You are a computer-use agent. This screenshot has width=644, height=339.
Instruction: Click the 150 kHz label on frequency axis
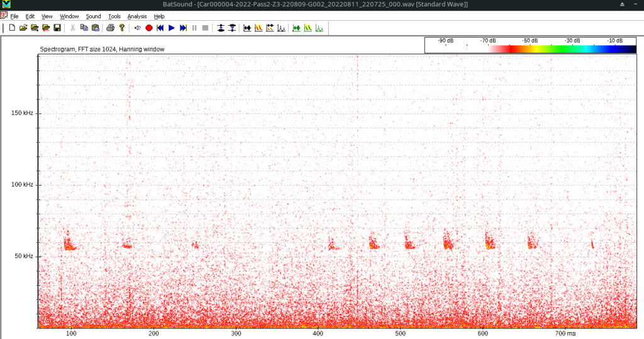(x=22, y=113)
